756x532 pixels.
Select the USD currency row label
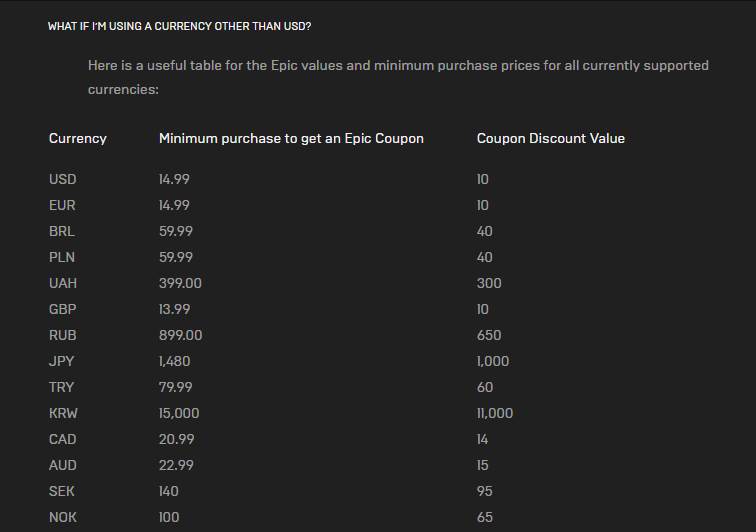[62, 179]
